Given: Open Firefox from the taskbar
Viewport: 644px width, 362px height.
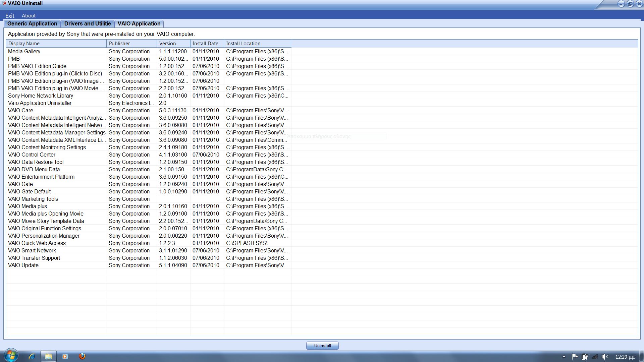Looking at the screenshot, I should coord(82,356).
